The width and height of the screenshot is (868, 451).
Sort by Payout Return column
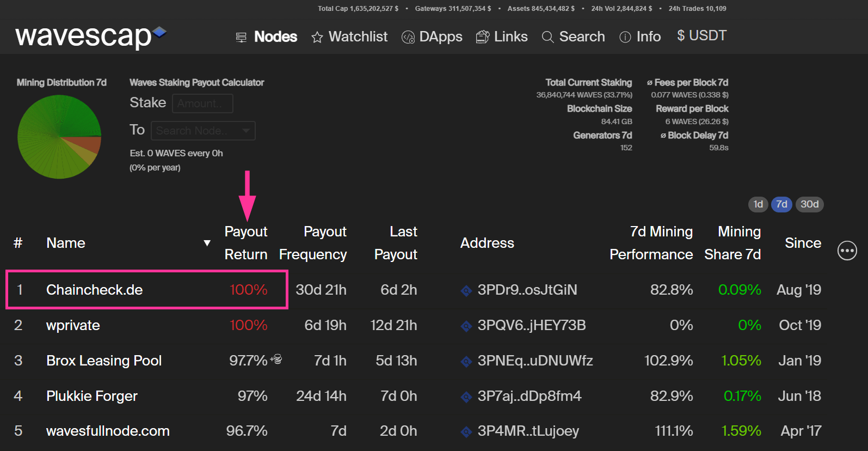click(x=246, y=243)
